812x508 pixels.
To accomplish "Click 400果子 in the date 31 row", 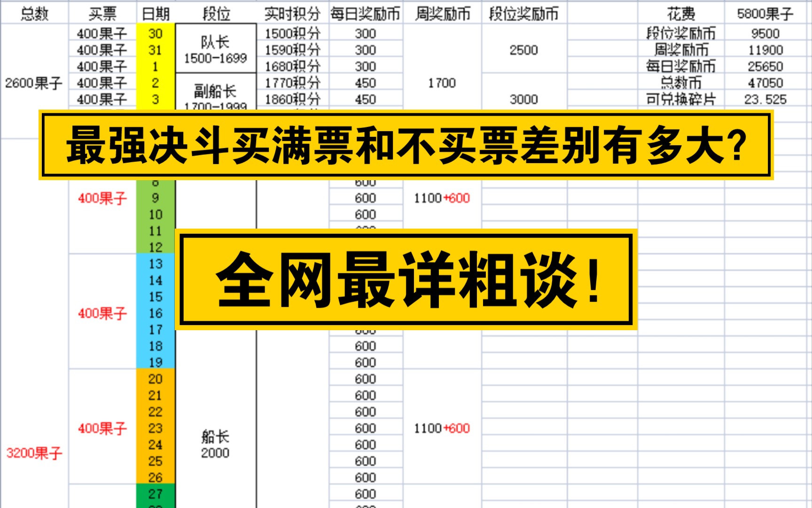I will (102, 50).
